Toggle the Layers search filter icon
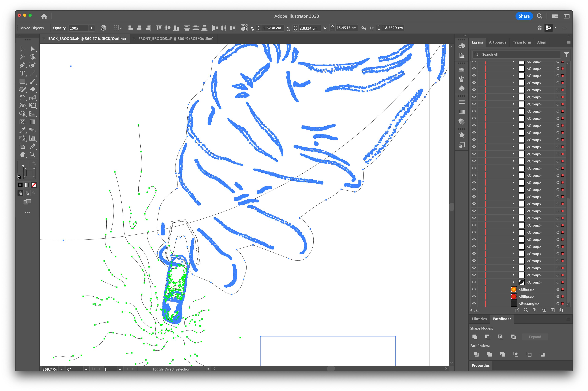 (566, 54)
